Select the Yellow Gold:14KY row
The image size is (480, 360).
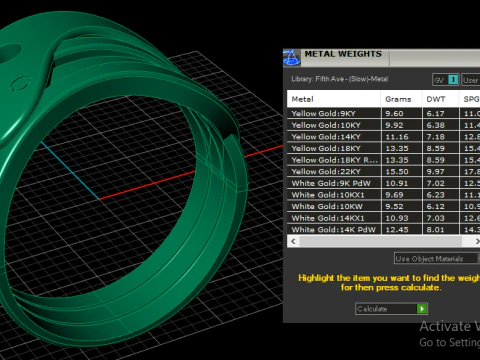click(383, 137)
